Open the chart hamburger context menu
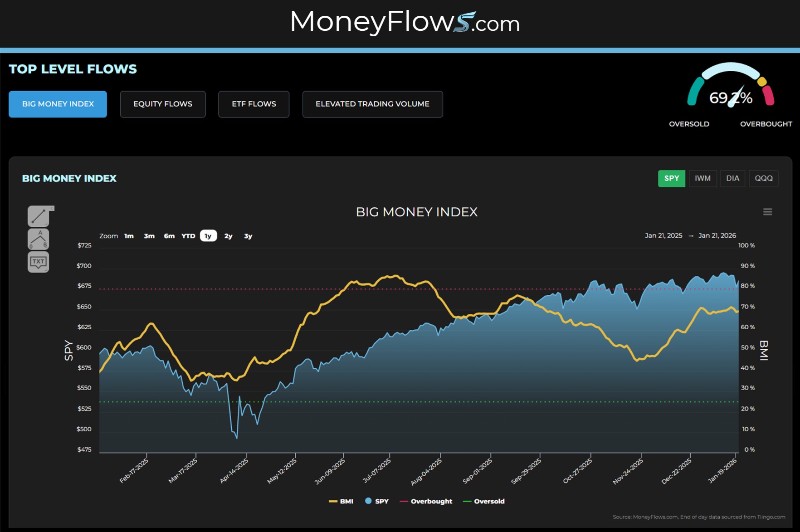This screenshot has width=800, height=532. point(767,212)
